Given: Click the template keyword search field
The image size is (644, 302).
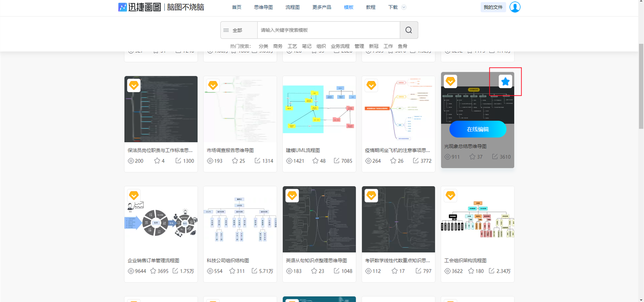Looking at the screenshot, I should click(328, 30).
